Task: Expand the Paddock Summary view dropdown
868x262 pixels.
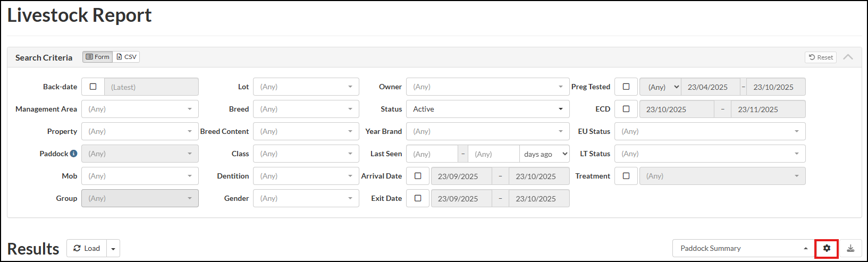Action: point(743,248)
